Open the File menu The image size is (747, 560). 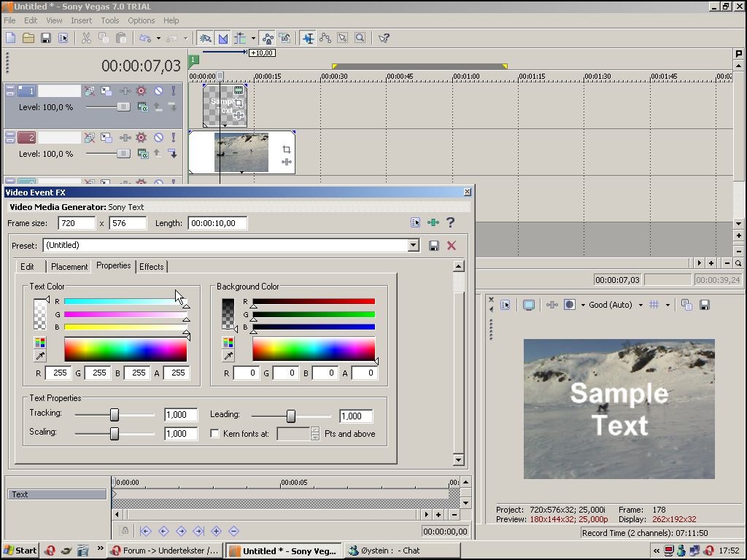(x=9, y=20)
